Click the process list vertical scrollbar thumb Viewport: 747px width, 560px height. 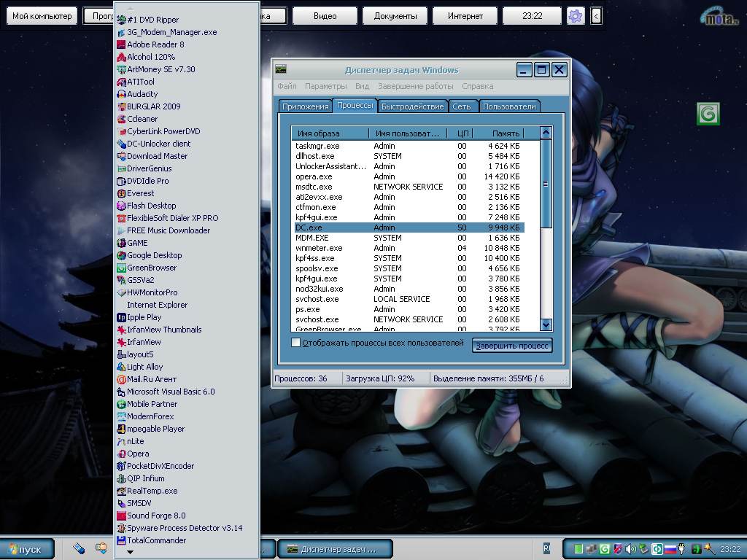point(546,184)
